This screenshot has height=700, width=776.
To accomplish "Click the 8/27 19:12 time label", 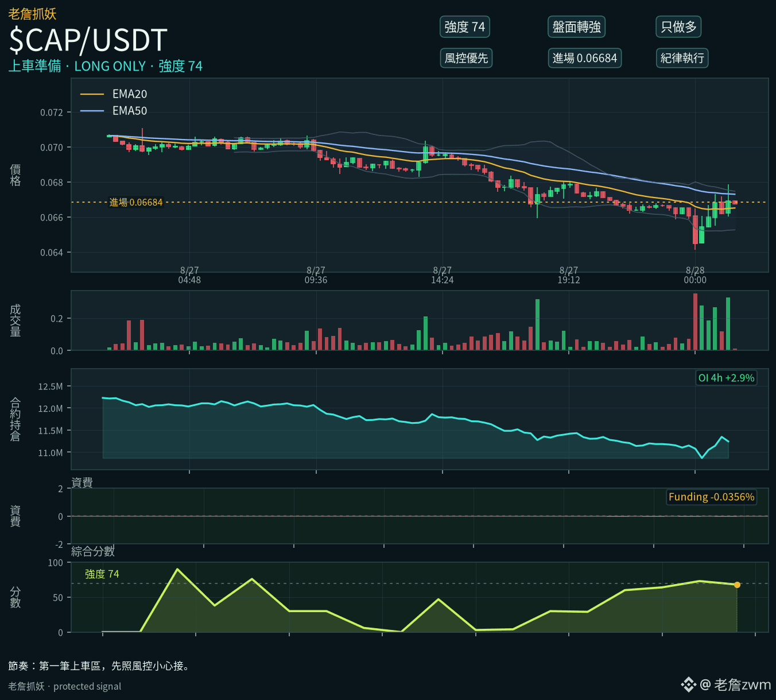I will (569, 275).
